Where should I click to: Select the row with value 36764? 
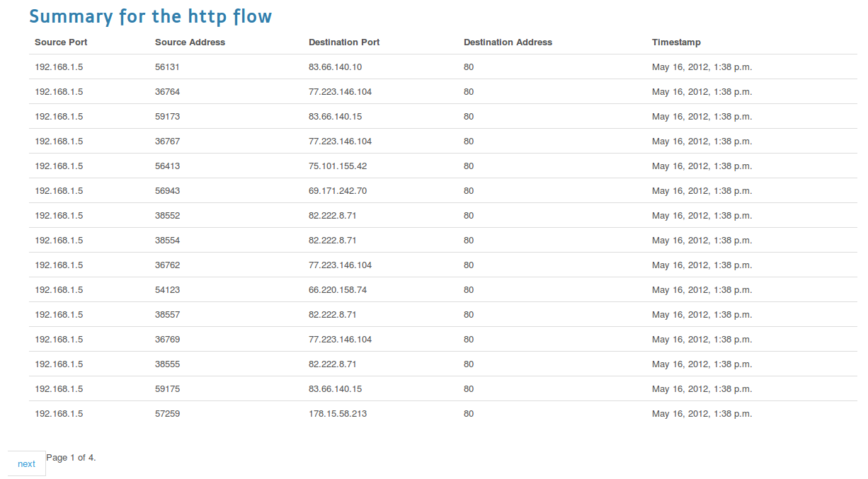pos(442,91)
